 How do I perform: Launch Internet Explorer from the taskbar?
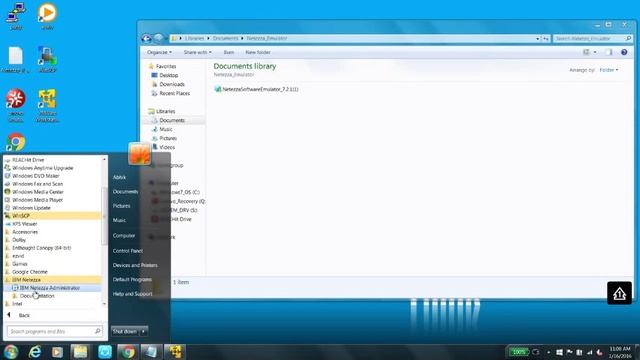pyautogui.click(x=35, y=351)
